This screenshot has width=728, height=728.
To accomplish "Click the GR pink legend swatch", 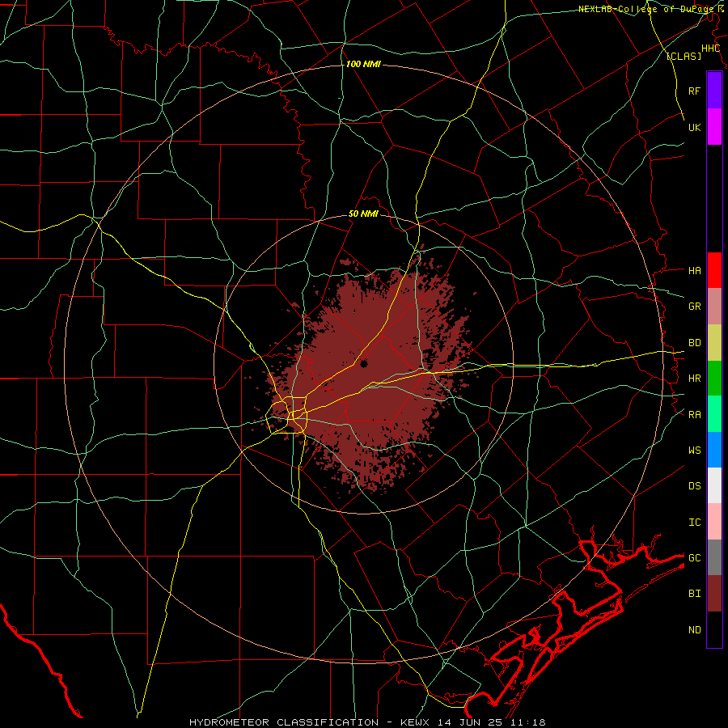I will pos(714,306).
